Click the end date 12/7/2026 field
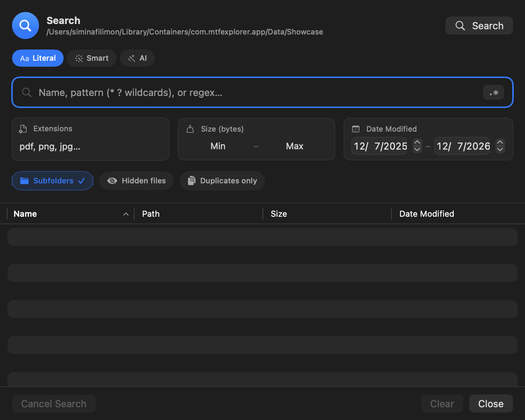Screen dimensions: 525x420 click(x=462, y=146)
